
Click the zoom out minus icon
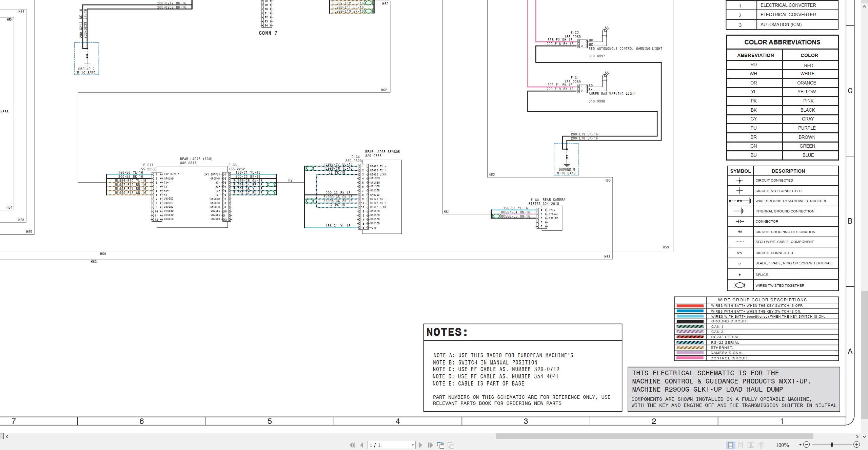point(807,445)
